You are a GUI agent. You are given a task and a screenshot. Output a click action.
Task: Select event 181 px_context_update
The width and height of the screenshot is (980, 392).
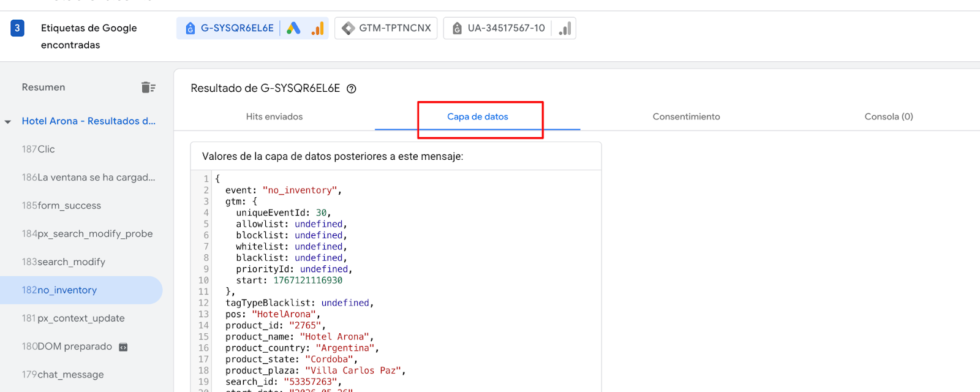[x=73, y=318]
